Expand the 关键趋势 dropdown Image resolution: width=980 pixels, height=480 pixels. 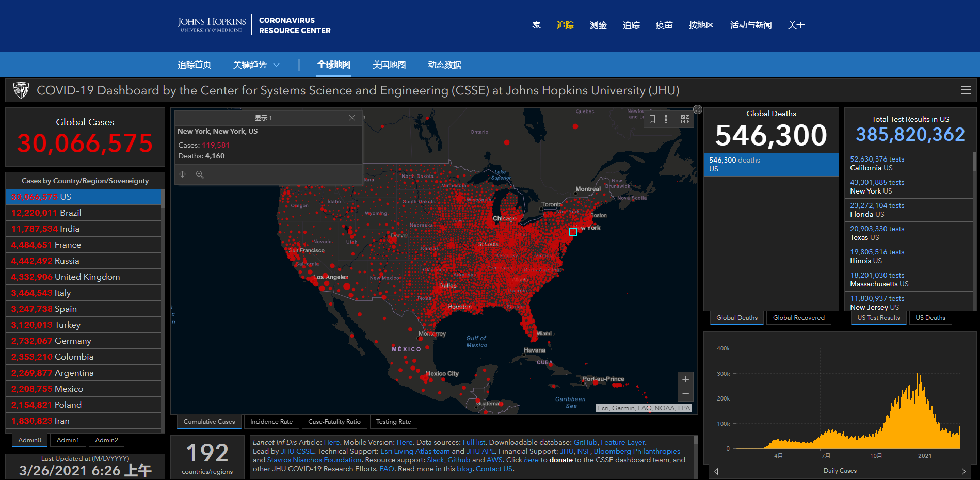click(x=256, y=65)
